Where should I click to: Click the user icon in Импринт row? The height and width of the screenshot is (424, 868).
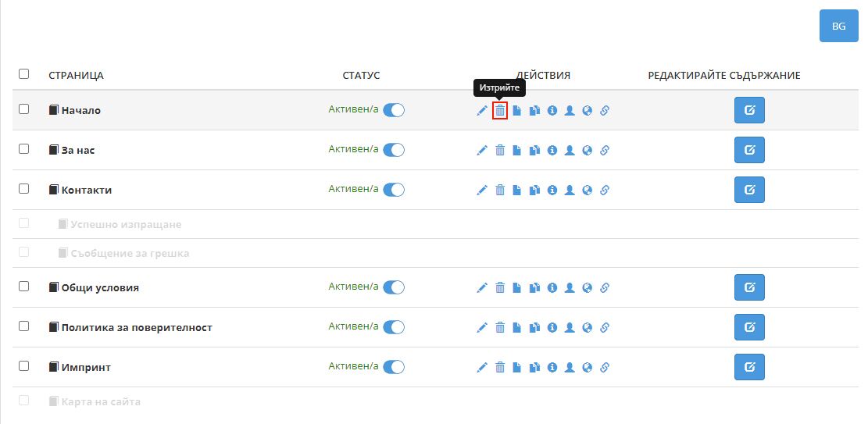click(x=570, y=367)
